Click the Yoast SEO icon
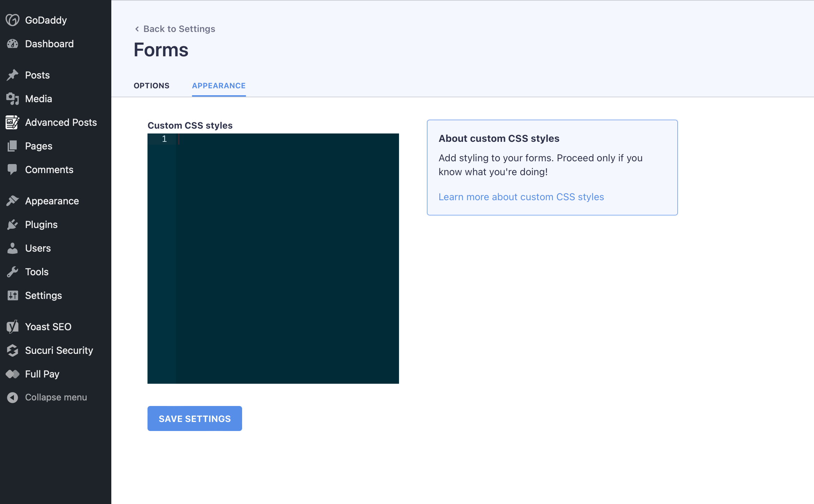This screenshot has width=814, height=504. tap(13, 327)
